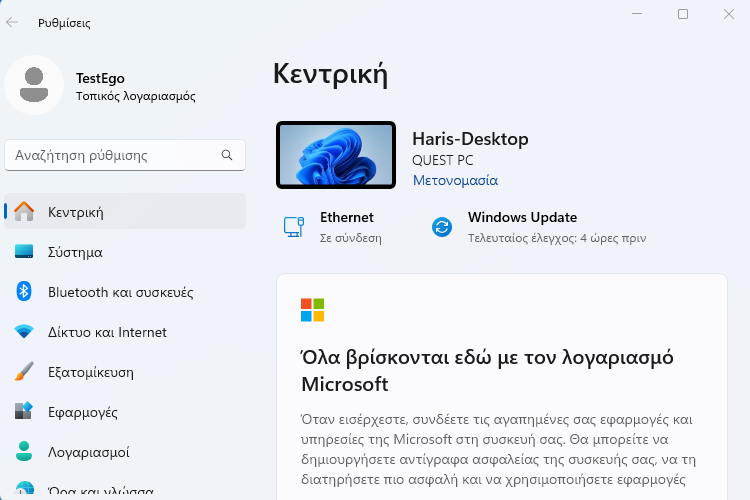Open Windows Update last check status
This screenshot has height=500, width=750.
tap(539, 227)
